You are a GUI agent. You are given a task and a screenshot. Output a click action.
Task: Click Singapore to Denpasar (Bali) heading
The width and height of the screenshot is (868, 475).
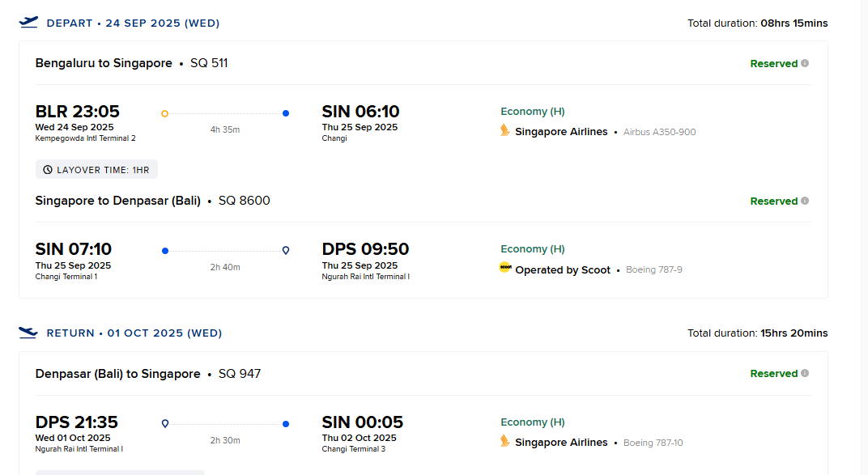tap(118, 201)
